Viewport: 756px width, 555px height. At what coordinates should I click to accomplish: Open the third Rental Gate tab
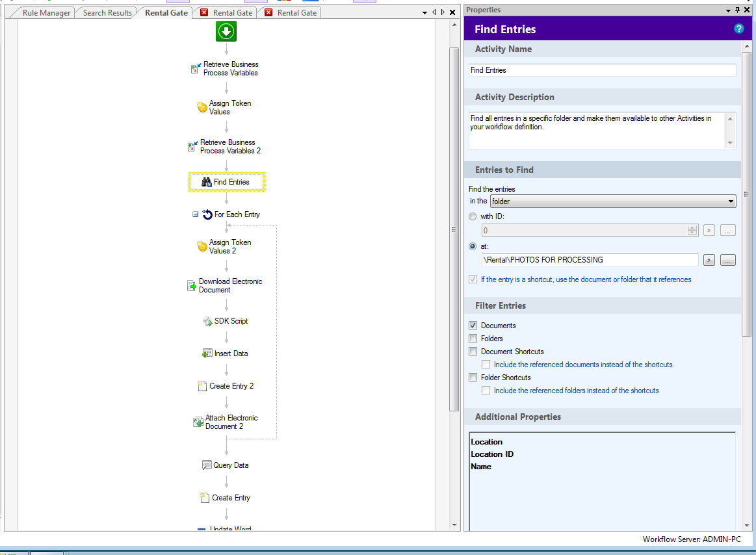tap(297, 13)
